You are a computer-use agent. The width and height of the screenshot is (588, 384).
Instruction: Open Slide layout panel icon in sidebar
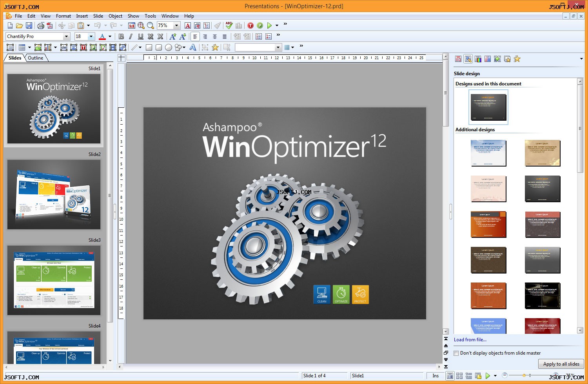tap(458, 59)
